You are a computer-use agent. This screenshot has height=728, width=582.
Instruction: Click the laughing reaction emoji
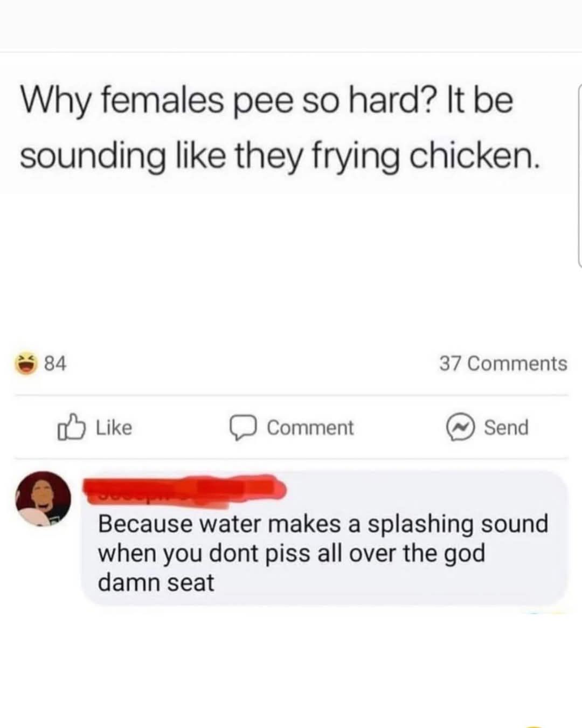coord(26,363)
